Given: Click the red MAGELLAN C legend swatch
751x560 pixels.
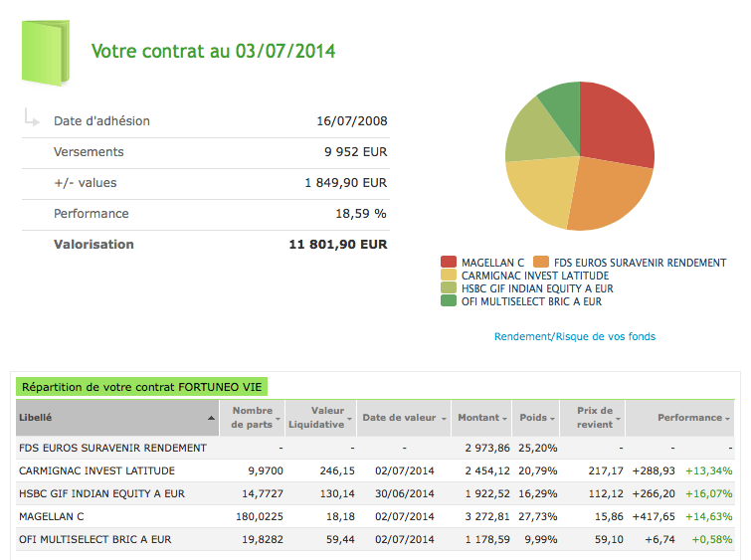Looking at the screenshot, I should tap(450, 263).
